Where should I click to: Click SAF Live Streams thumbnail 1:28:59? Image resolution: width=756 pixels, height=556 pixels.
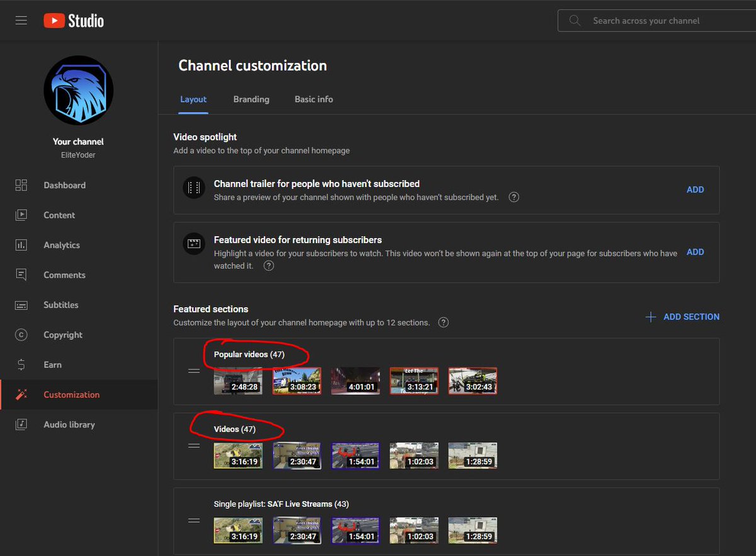[x=472, y=531]
